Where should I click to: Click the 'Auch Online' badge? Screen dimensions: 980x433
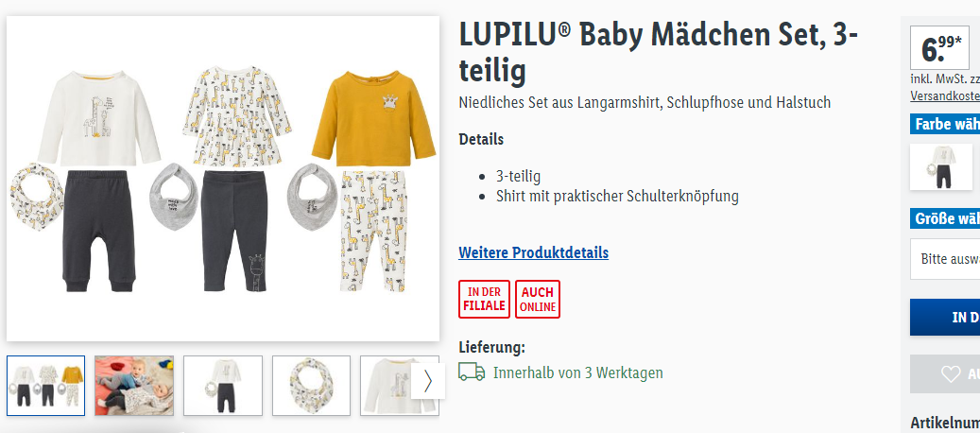(x=538, y=300)
